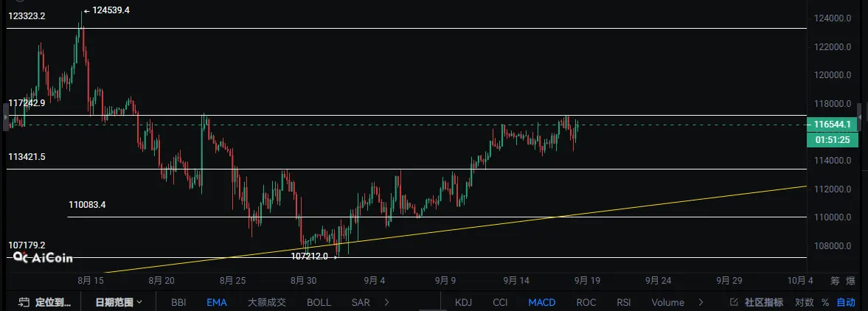
Task: Click the 筹 chip distribution icon
Action: tap(835, 281)
